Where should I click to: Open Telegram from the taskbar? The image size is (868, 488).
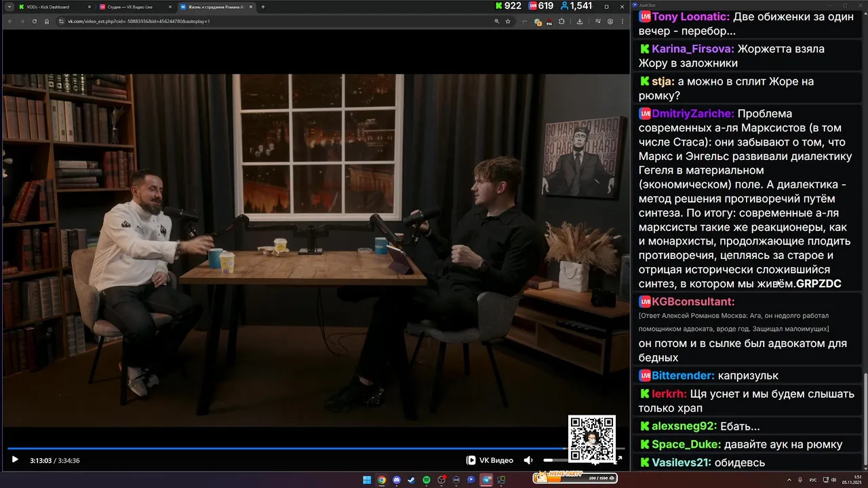point(486,479)
